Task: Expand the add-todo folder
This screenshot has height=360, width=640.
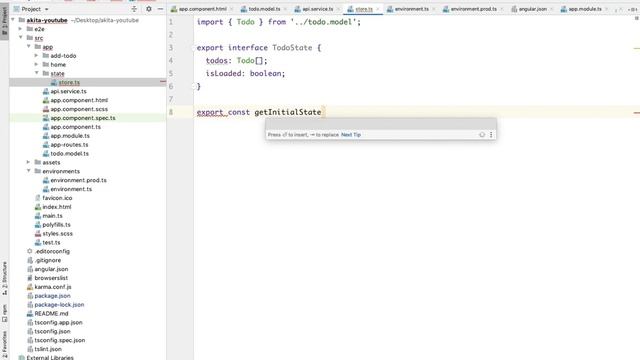Action: click(x=36, y=56)
